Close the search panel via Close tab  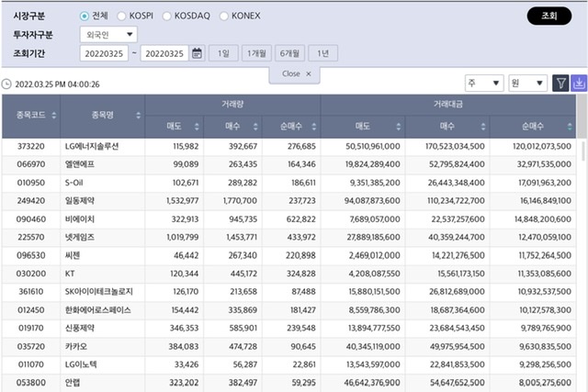[x=296, y=73]
